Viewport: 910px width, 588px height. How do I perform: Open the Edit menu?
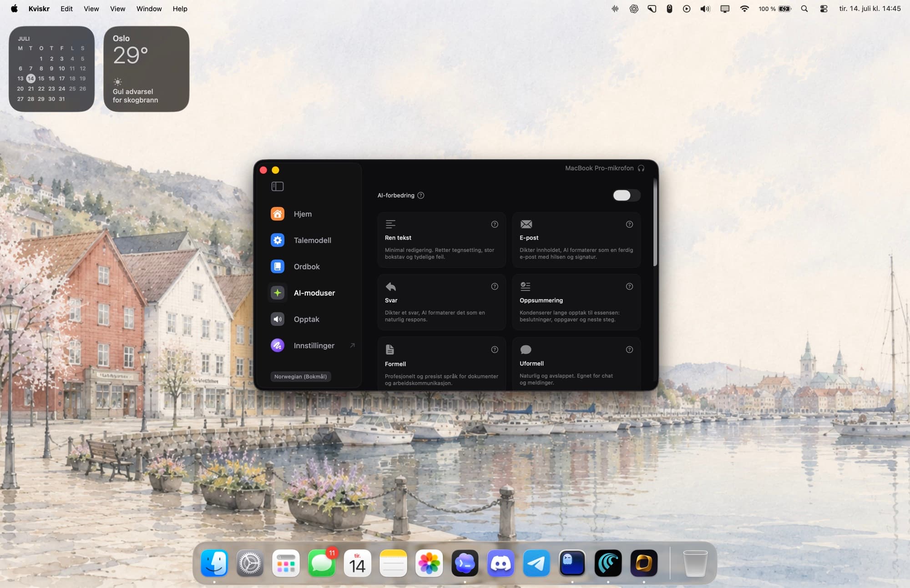pos(66,9)
